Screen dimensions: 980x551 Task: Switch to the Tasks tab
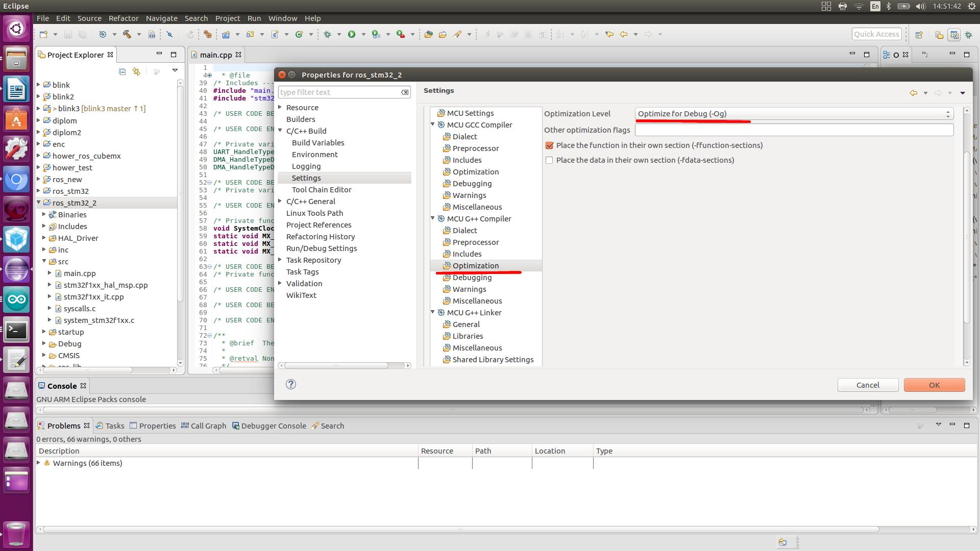pos(110,425)
